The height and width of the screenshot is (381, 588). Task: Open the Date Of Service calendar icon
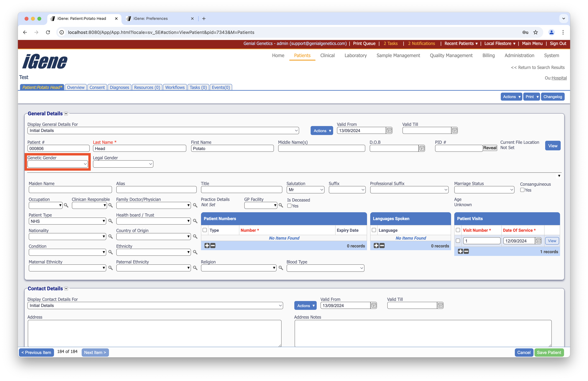(538, 241)
